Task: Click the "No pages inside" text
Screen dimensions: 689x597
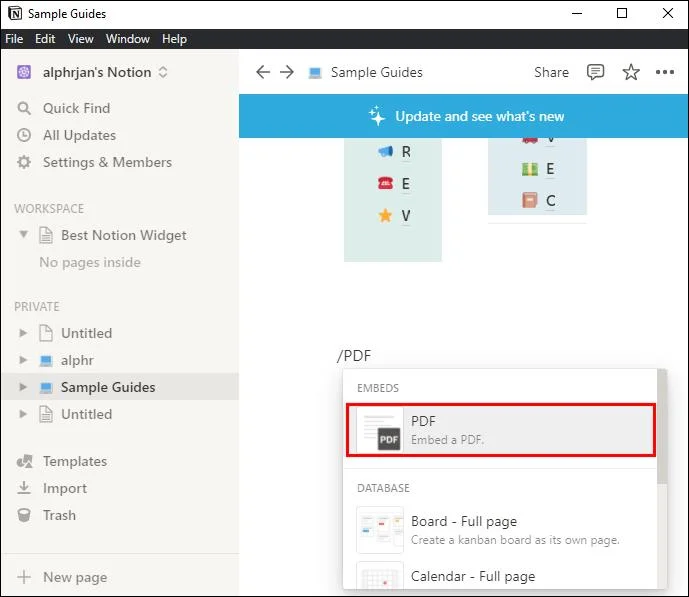Action: pos(90,262)
